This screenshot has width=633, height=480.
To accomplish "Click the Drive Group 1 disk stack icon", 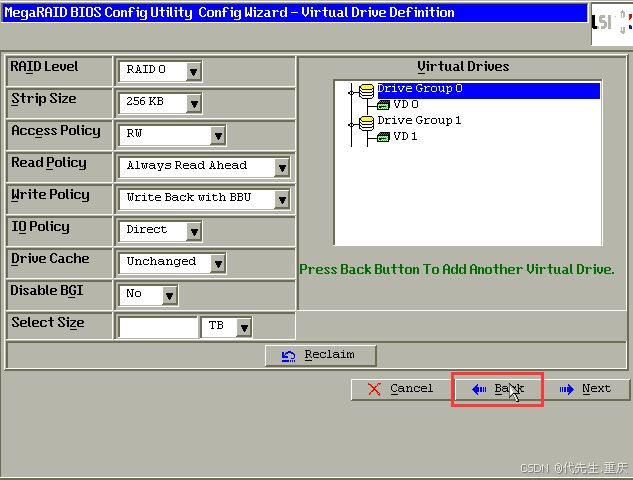I will [x=366, y=123].
